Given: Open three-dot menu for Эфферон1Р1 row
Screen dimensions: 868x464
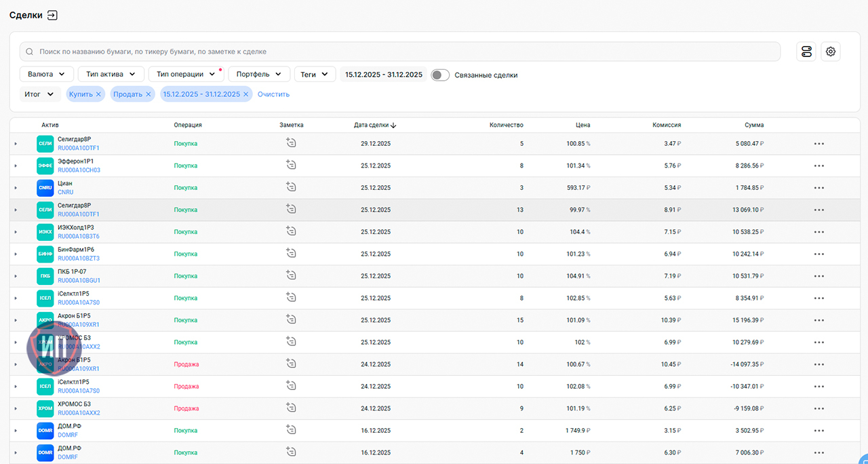Looking at the screenshot, I should coord(819,166).
